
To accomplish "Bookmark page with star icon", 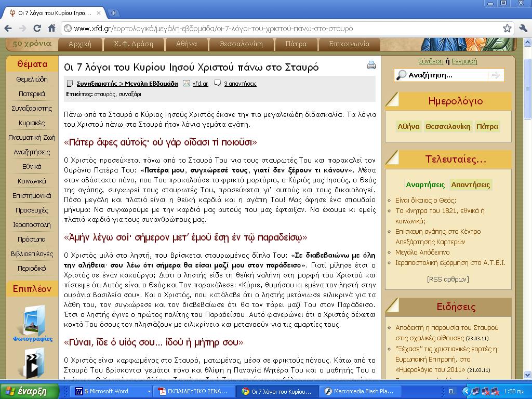I will click(x=507, y=28).
